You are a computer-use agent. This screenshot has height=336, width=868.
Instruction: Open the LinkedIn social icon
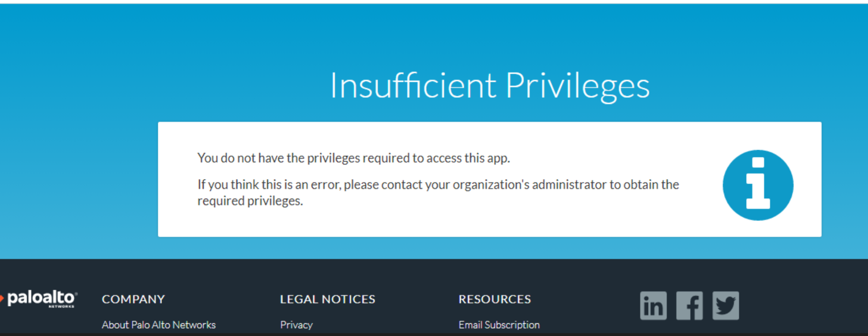[x=653, y=305]
